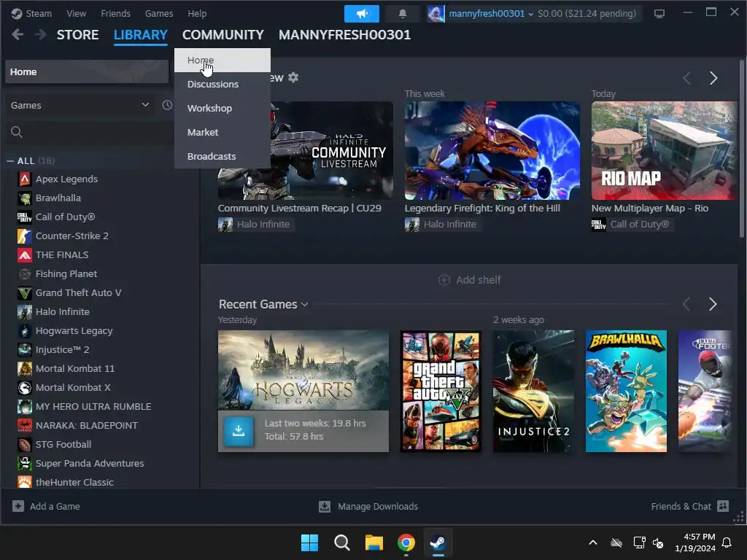The image size is (747, 560).
Task: Click the Manage Downloads label
Action: [x=378, y=506]
